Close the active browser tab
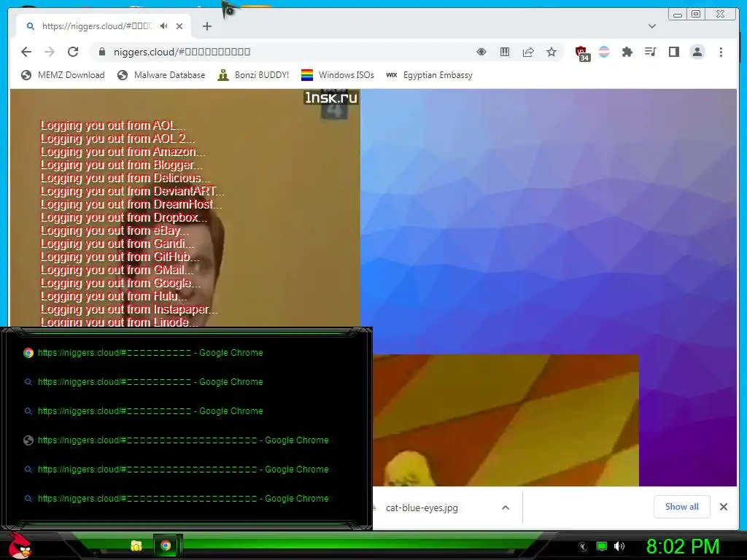Screen dimensions: 747x560 tap(179, 26)
